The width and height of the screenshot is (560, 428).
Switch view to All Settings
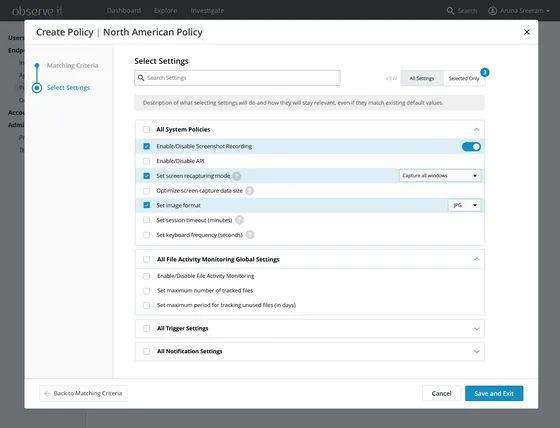tap(422, 78)
